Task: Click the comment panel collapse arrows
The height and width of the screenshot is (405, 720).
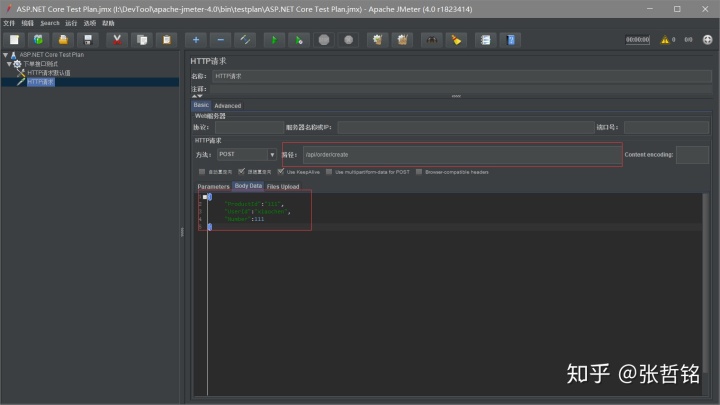Action: [197, 96]
